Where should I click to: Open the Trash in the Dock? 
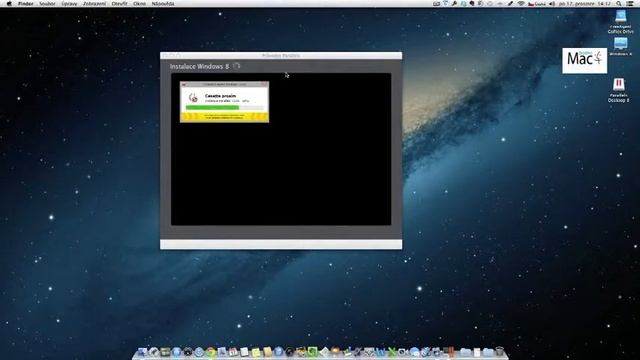click(x=499, y=352)
